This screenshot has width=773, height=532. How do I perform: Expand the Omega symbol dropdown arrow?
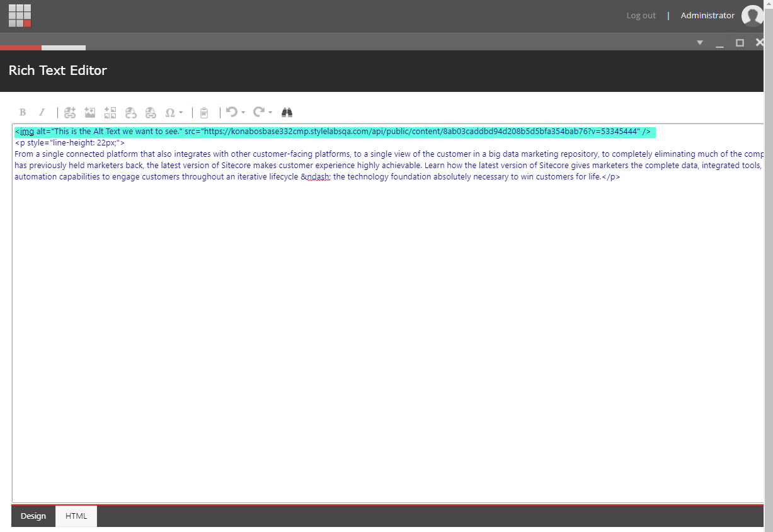click(181, 113)
